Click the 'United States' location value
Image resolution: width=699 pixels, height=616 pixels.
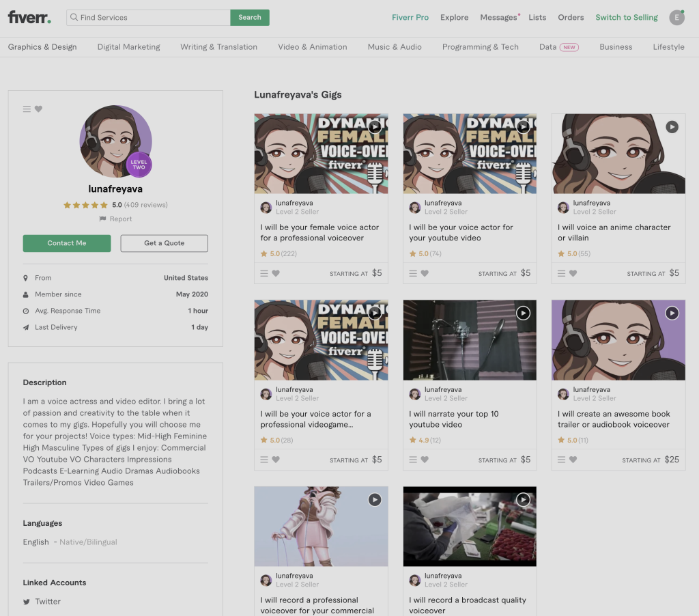[186, 277]
